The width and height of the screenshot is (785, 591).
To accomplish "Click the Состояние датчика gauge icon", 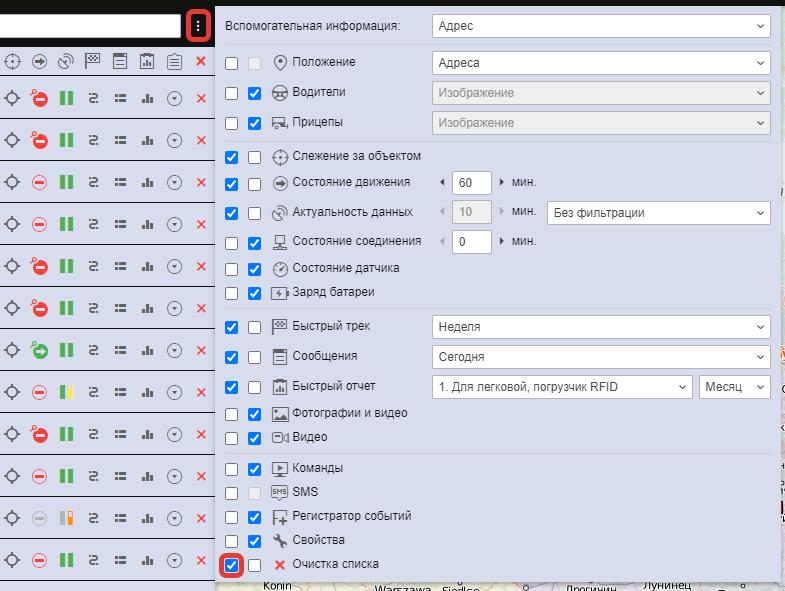I will [x=280, y=269].
